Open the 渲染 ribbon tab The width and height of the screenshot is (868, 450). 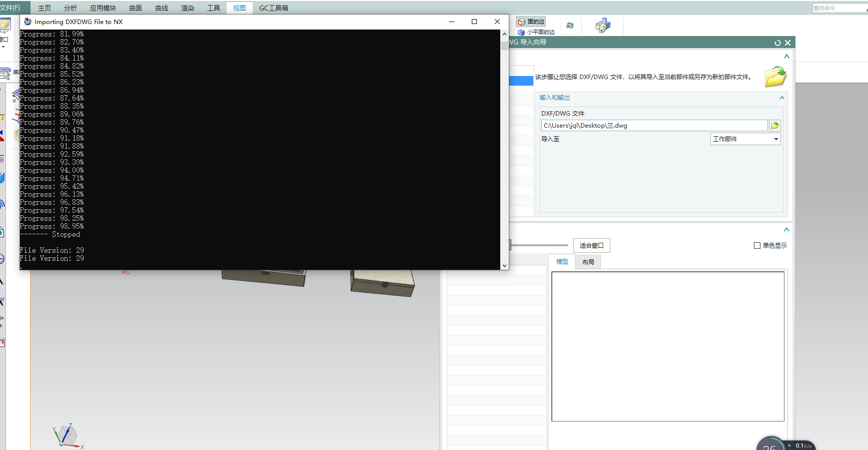(188, 8)
